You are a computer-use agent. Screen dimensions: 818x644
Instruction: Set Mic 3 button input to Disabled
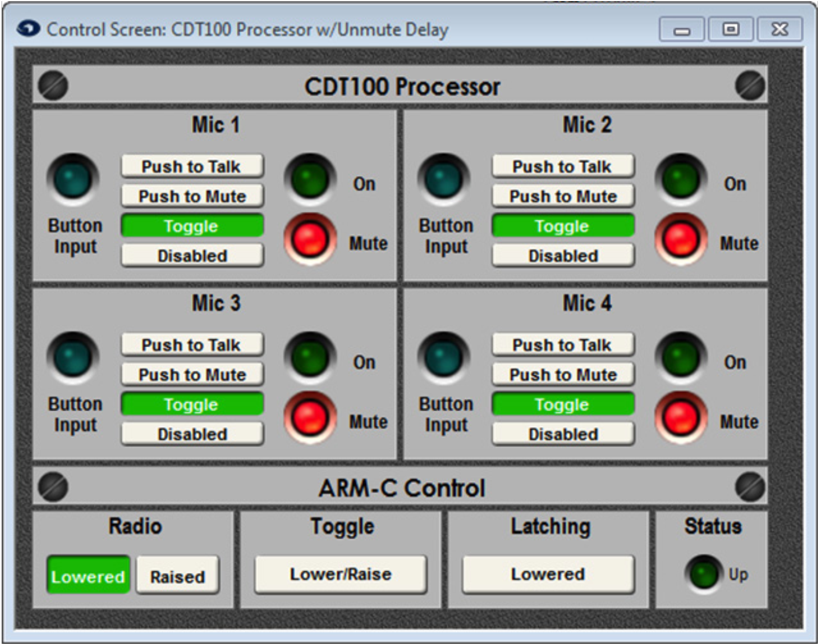tap(191, 433)
